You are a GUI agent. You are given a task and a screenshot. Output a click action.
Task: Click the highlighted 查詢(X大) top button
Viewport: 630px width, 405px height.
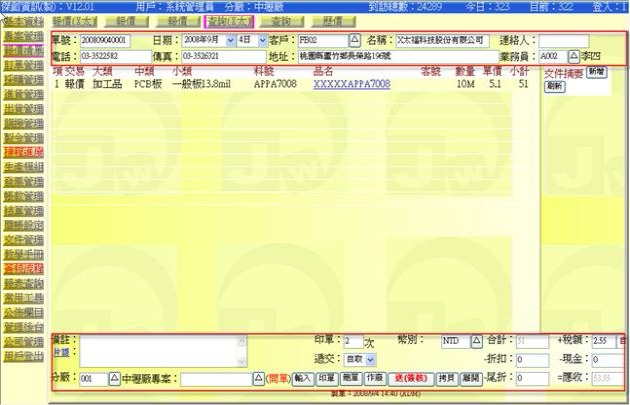(x=229, y=20)
